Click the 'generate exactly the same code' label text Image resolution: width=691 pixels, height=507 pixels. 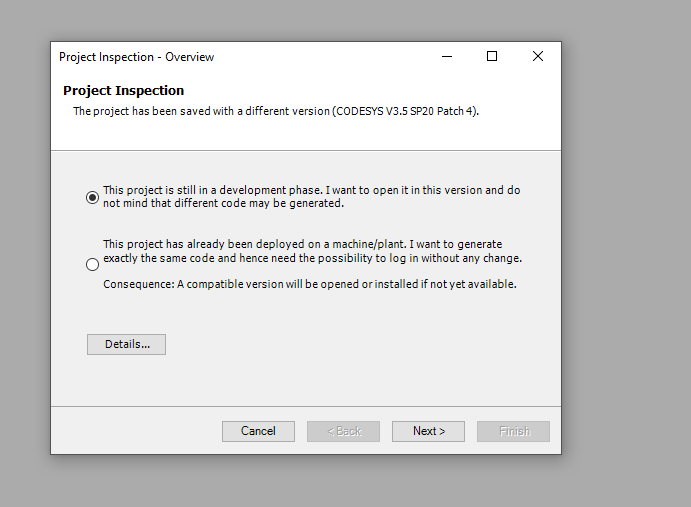(312, 251)
